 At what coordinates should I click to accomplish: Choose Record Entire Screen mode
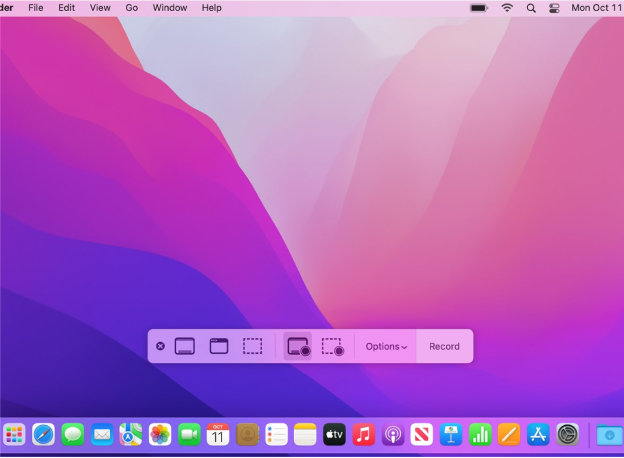298,347
